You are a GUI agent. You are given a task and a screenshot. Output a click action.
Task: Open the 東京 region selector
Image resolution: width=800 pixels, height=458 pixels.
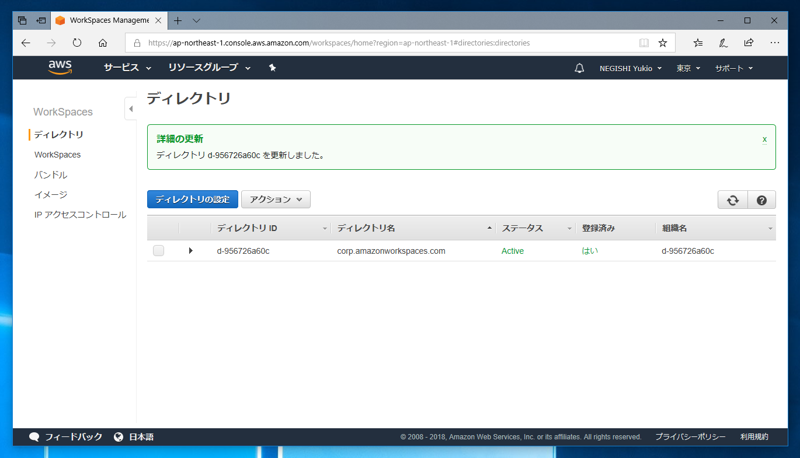coord(688,68)
